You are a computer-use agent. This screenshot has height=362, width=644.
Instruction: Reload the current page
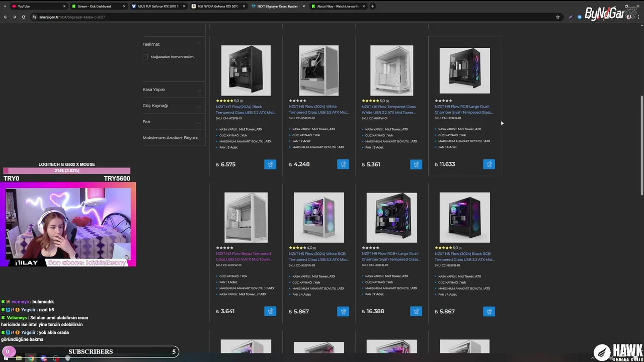tap(24, 17)
